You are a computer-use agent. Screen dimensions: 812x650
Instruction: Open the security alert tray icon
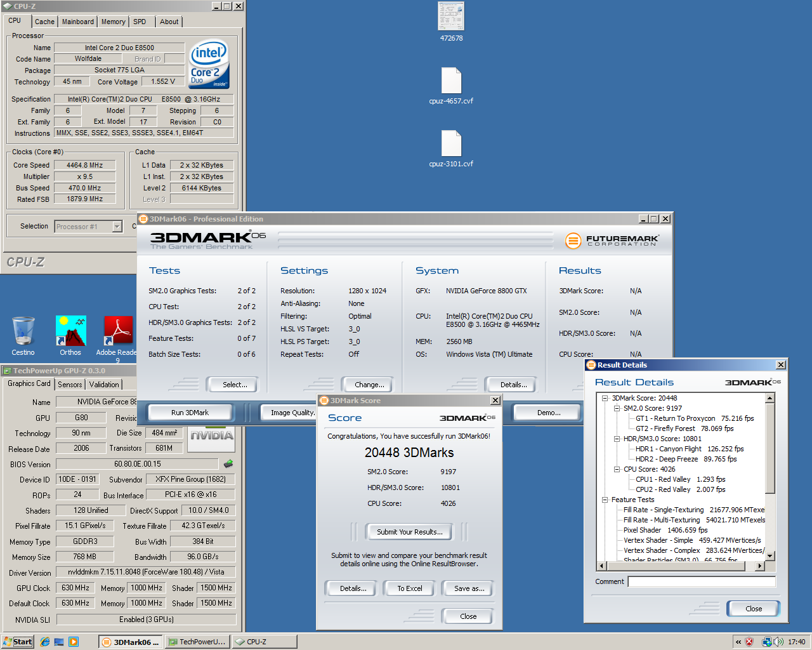pos(749,642)
